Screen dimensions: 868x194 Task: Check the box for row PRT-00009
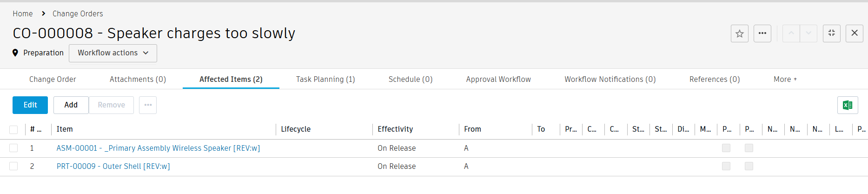13,166
